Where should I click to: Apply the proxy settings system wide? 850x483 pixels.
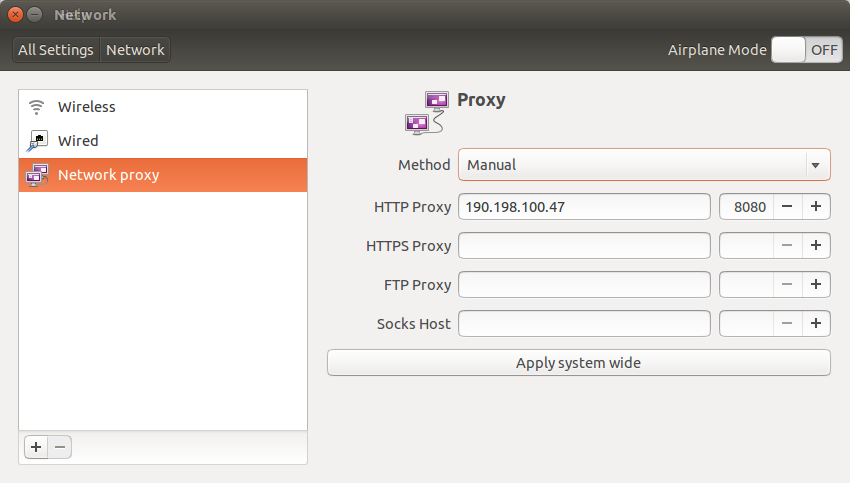coord(578,363)
